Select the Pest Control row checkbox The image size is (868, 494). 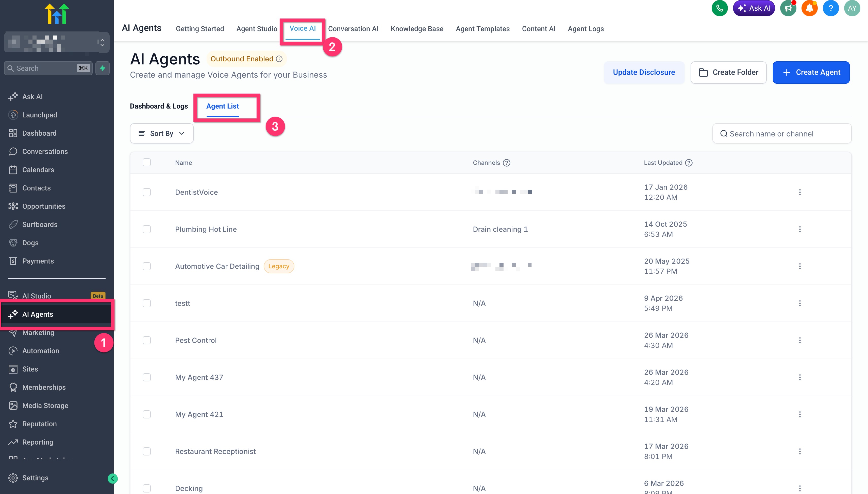pyautogui.click(x=147, y=340)
